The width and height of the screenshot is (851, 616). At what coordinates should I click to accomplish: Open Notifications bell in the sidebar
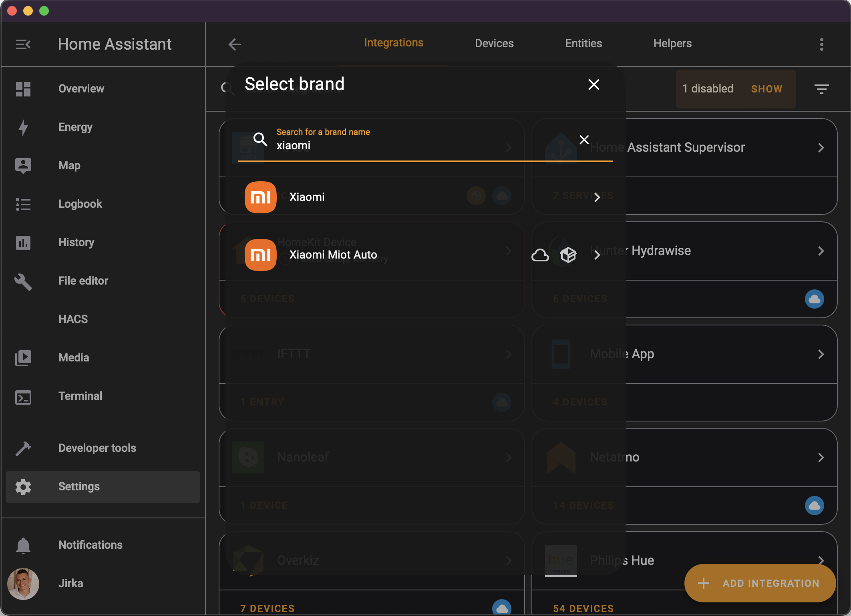coord(23,545)
